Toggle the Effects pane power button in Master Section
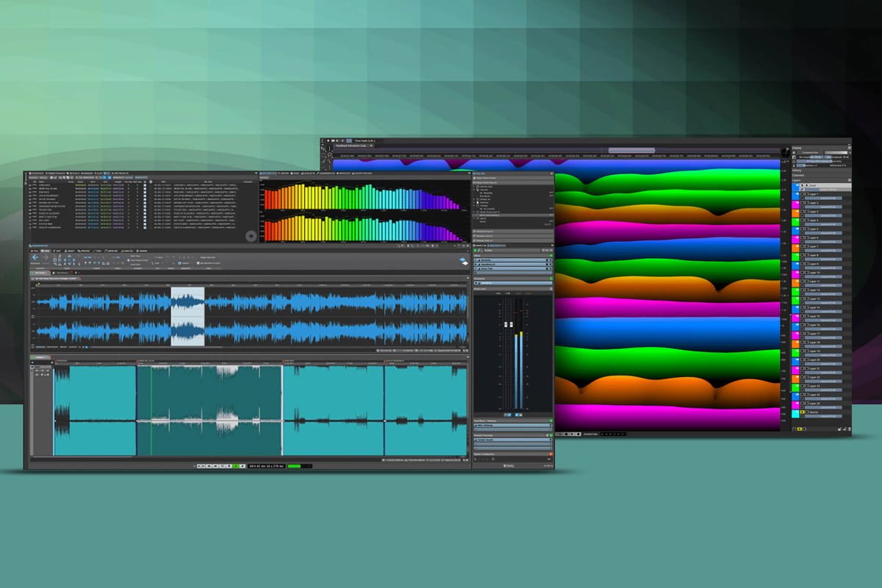 tap(551, 255)
